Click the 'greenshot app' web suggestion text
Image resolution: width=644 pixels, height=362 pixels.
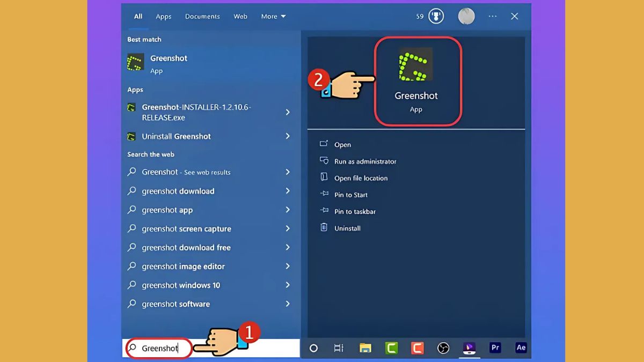(167, 210)
